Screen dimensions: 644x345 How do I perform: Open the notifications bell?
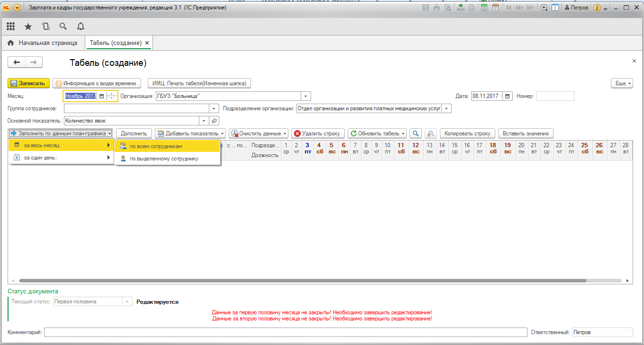(80, 27)
